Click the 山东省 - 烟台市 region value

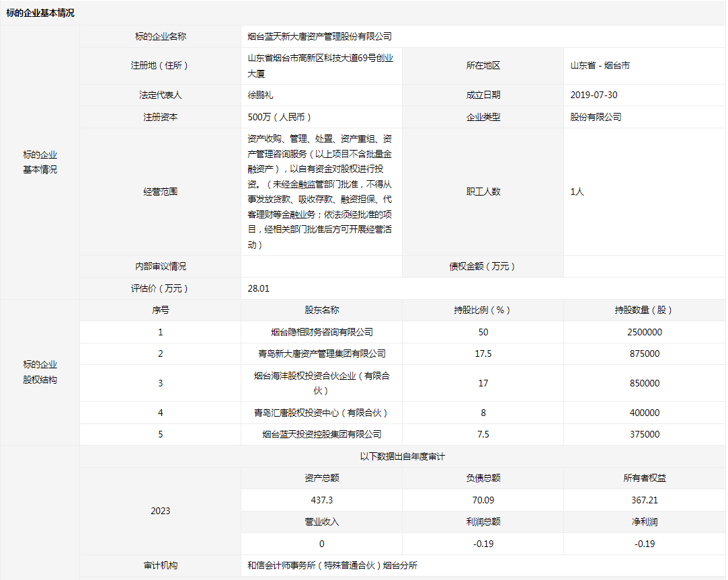pyautogui.click(x=600, y=66)
